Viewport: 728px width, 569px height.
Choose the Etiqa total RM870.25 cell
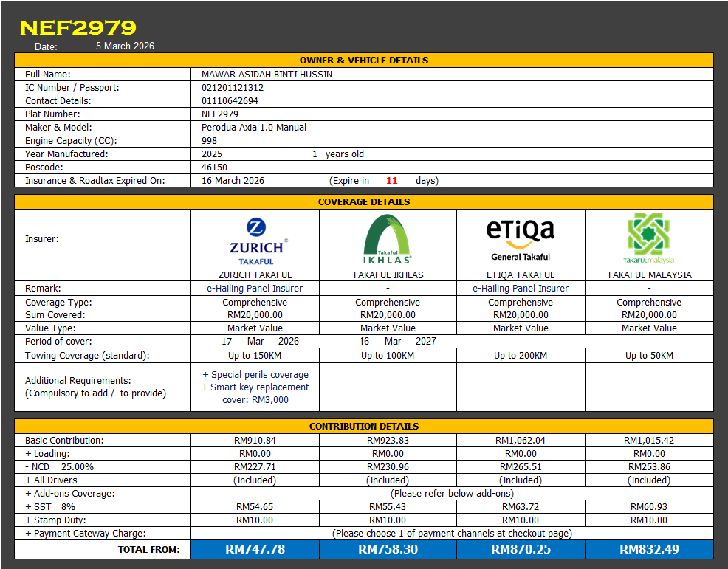pos(521,549)
